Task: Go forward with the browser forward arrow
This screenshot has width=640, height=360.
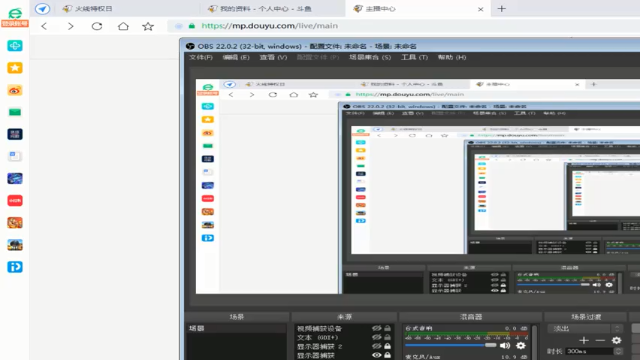Action: 71,26
